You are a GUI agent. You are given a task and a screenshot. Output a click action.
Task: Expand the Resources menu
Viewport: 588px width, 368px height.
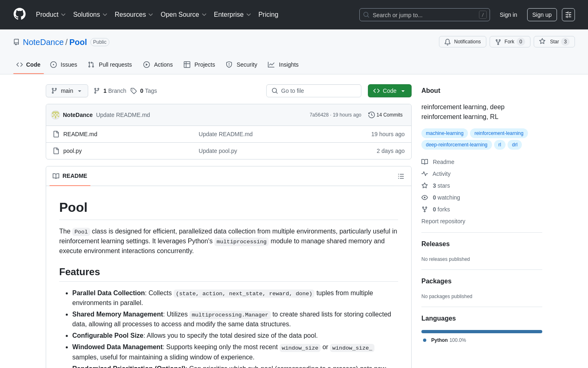134,15
